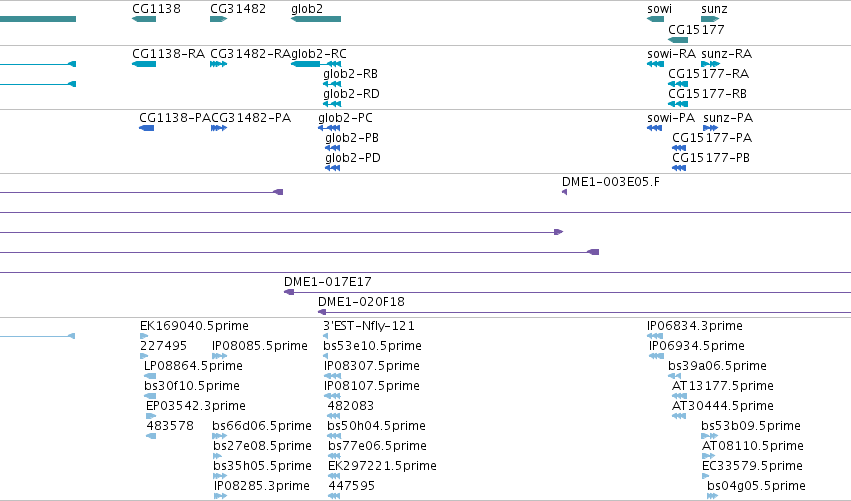Screen dimensions: 851x501
Task: Select EST bs27e08.5prime label
Action: point(263,447)
